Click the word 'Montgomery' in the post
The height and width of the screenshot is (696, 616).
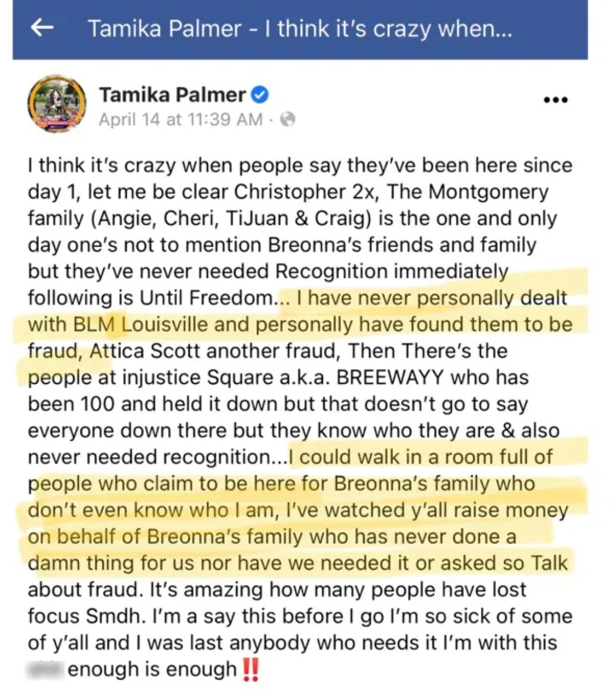488,192
